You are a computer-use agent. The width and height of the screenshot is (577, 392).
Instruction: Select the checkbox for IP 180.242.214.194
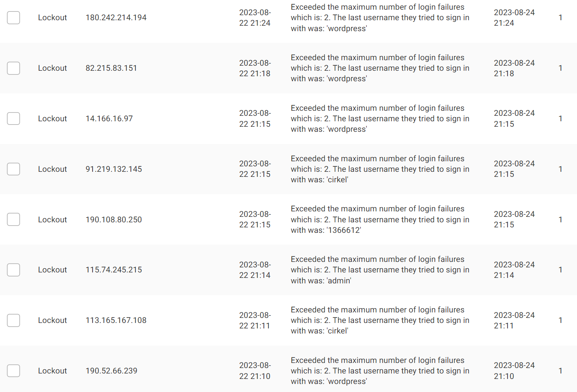click(13, 18)
